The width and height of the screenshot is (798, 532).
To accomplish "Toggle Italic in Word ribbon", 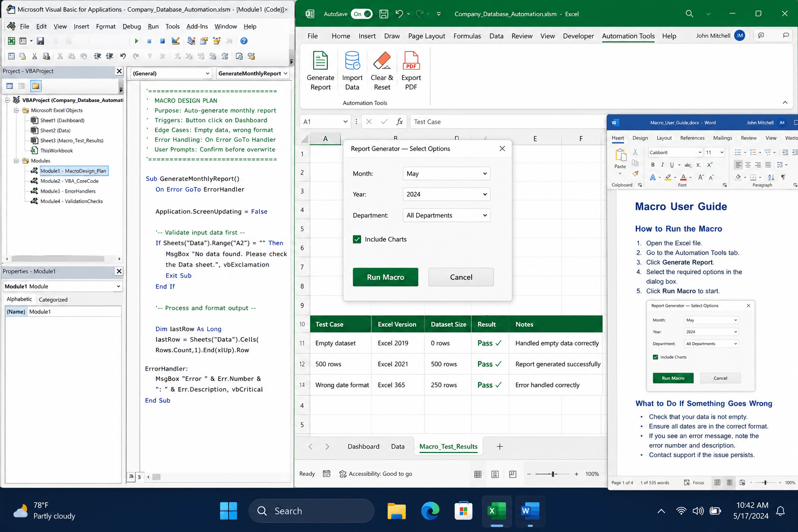I will coord(662,165).
